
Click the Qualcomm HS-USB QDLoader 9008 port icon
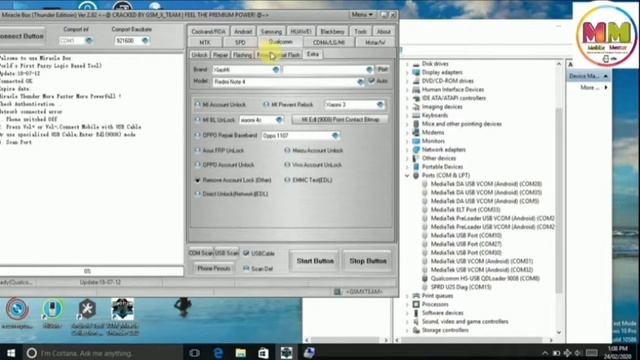coord(424,279)
